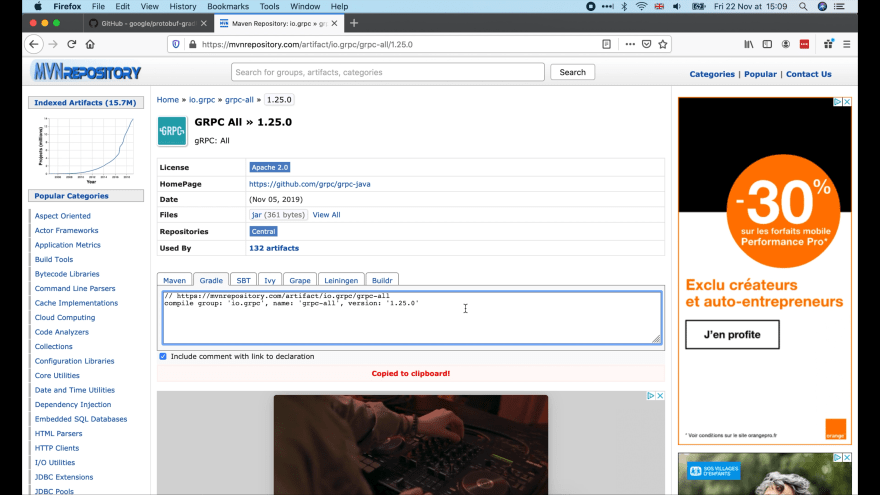The image size is (880, 495).
Task: Click View All files link
Action: point(326,214)
